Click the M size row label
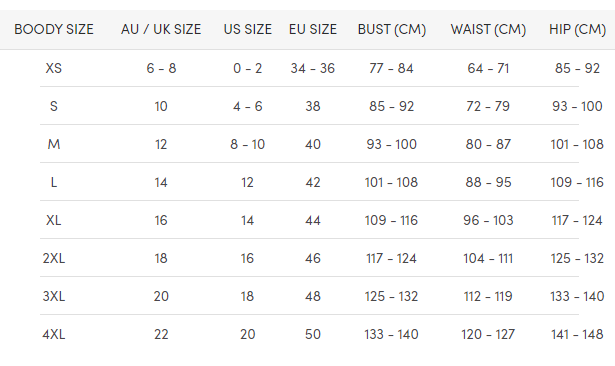This screenshot has width=615, height=366. (54, 144)
